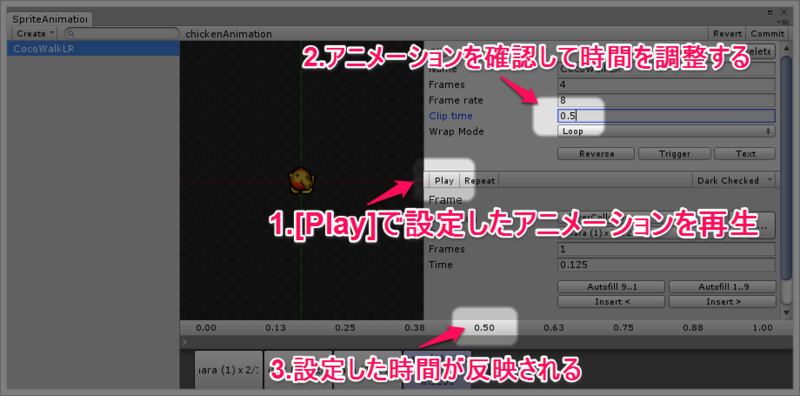Click the Insert > button

coord(722,302)
